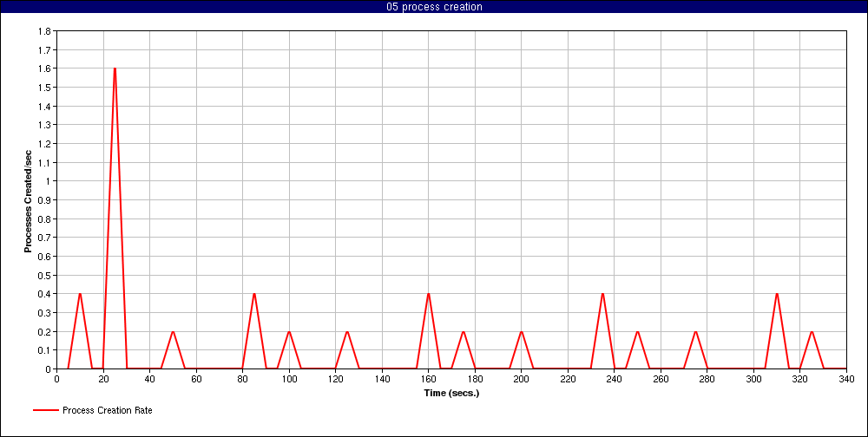The width and height of the screenshot is (868, 437).
Task: Click the small spike peak at time 50
Action: tap(173, 332)
